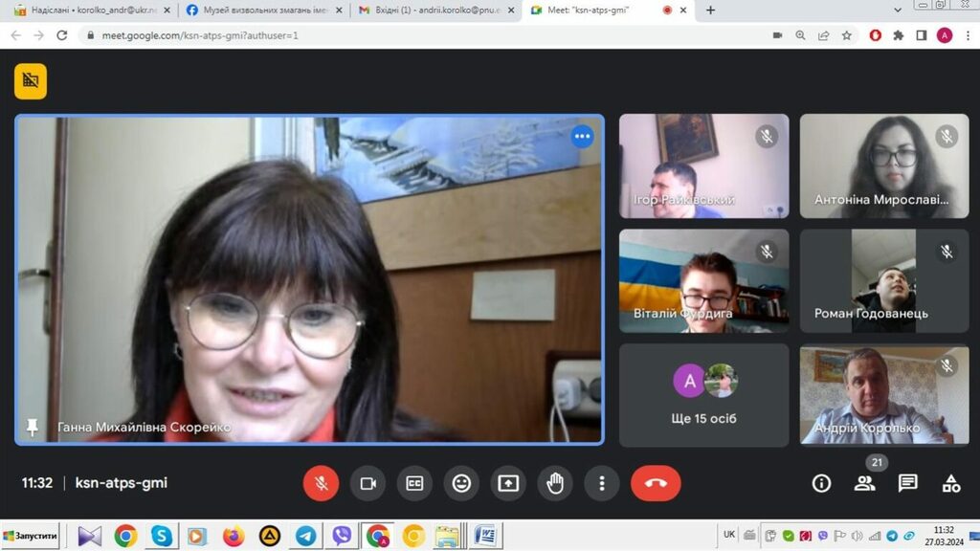
Task: Show the participants list panel
Action: click(x=864, y=483)
